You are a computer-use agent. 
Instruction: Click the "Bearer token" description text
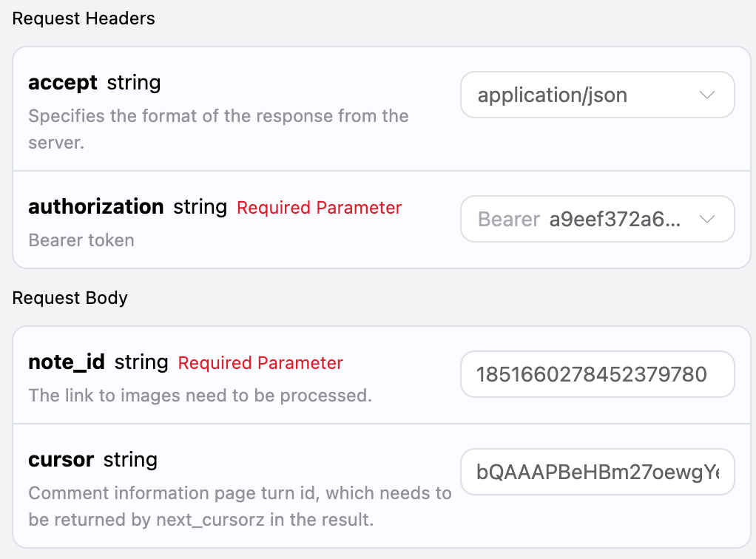tap(81, 240)
